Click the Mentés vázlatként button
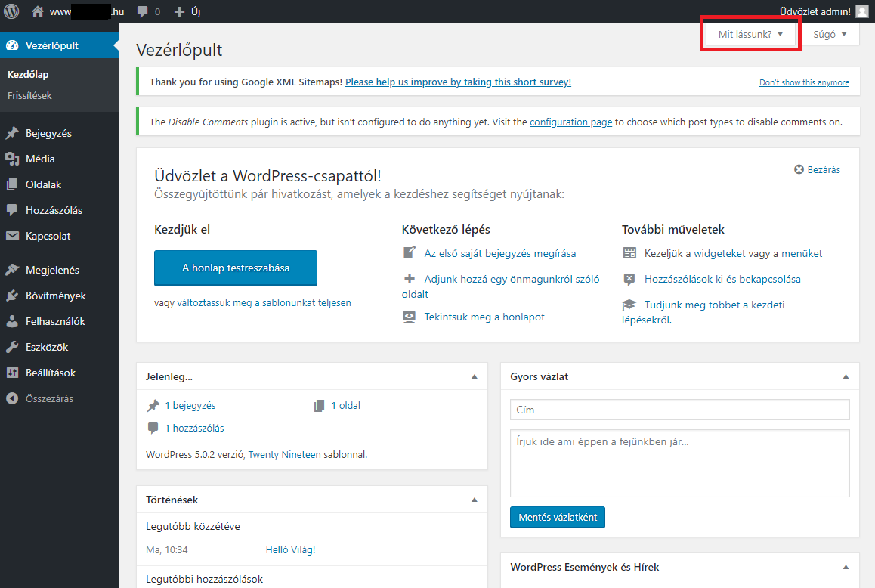The image size is (875, 588). (558, 517)
